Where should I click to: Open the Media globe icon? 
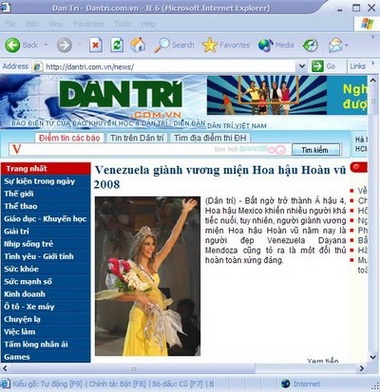coord(265,45)
